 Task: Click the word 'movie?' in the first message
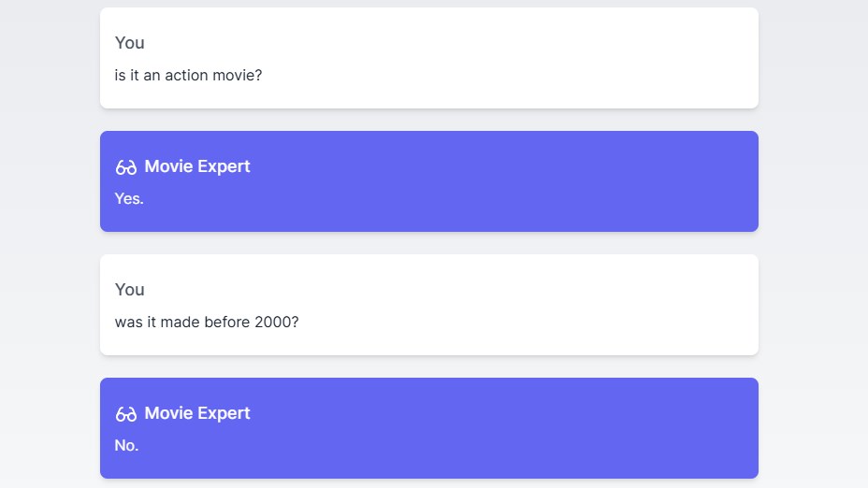pos(238,75)
